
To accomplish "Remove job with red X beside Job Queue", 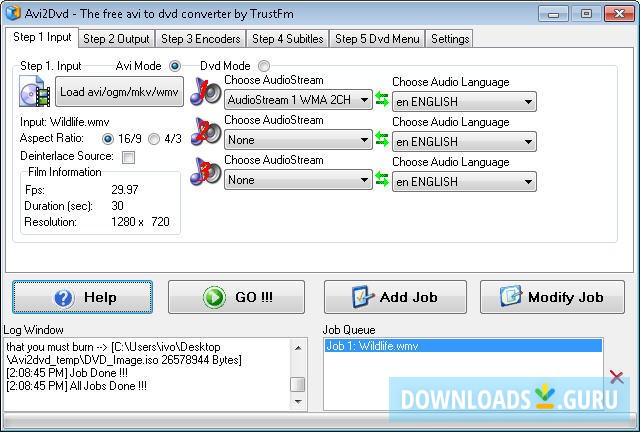I will tap(616, 377).
